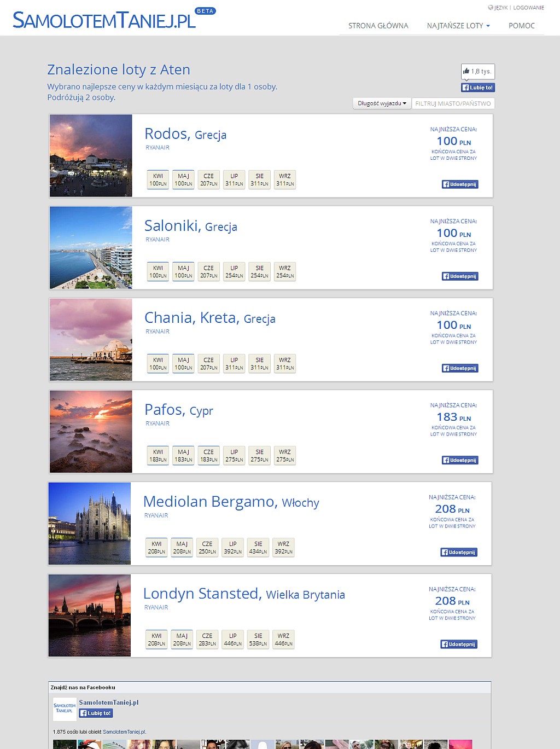Screen dimensions: 560x749
Task: Open the Język language selector
Action: (x=498, y=8)
